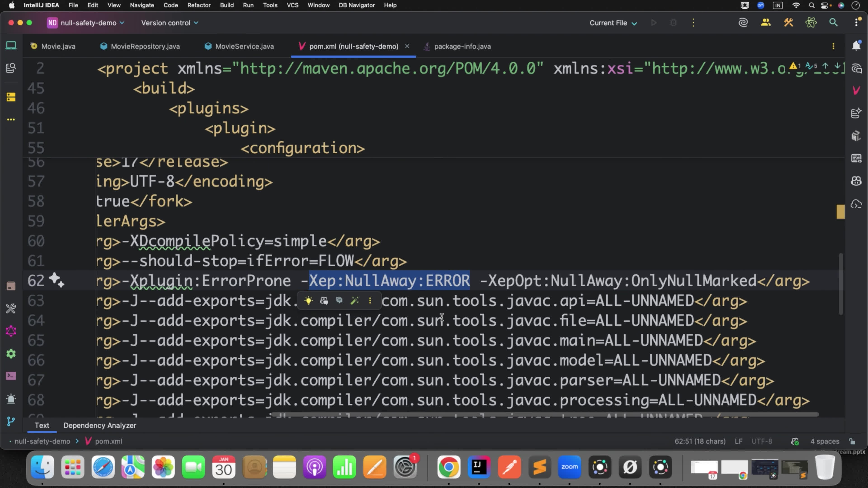Show more tool windows ellipsis
The width and height of the screenshot is (868, 488).
tap(11, 120)
